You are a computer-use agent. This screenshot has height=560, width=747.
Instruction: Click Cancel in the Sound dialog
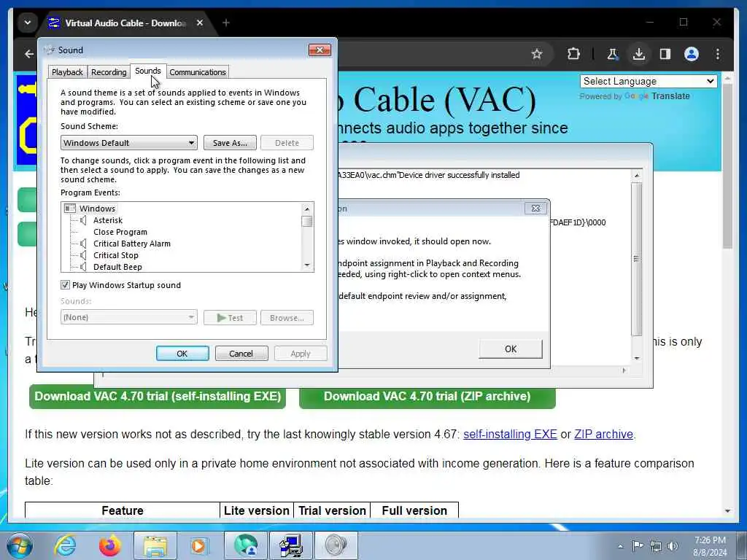click(x=241, y=354)
